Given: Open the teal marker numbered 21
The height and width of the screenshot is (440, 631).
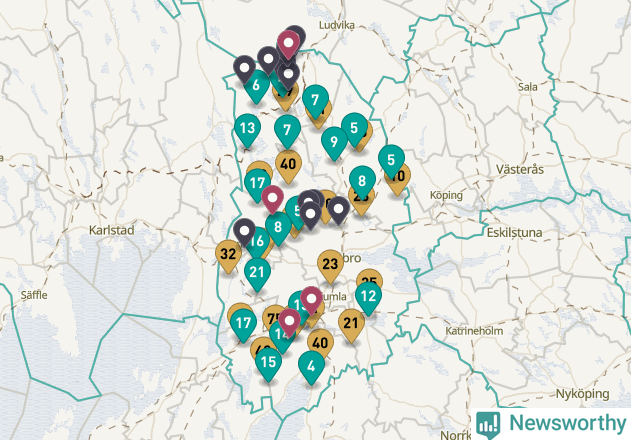Looking at the screenshot, I should (x=257, y=273).
